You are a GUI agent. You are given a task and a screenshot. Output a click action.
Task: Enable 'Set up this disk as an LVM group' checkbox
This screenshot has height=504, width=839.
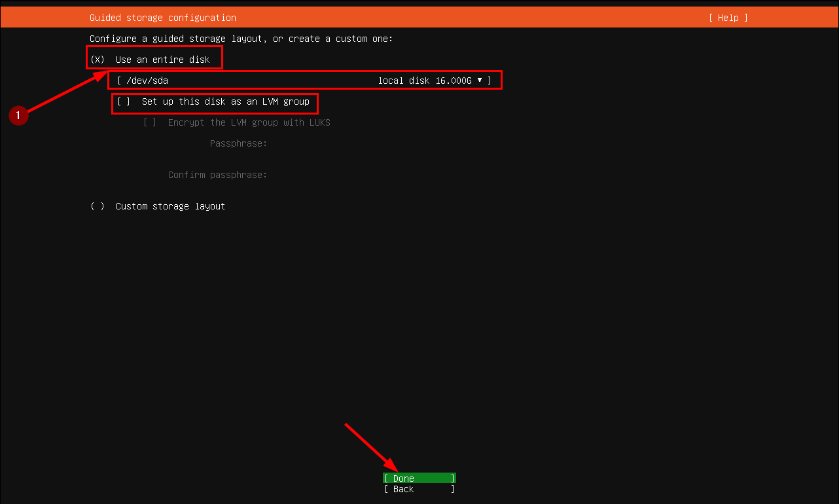coord(124,101)
